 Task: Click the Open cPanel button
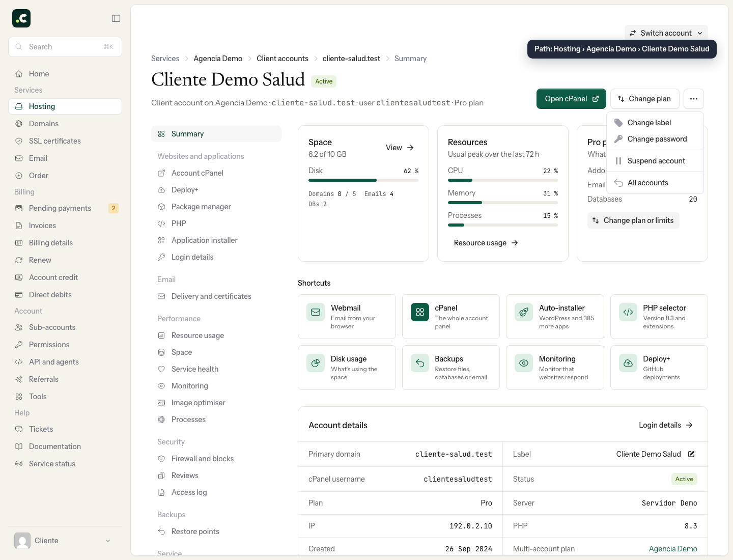pos(571,99)
